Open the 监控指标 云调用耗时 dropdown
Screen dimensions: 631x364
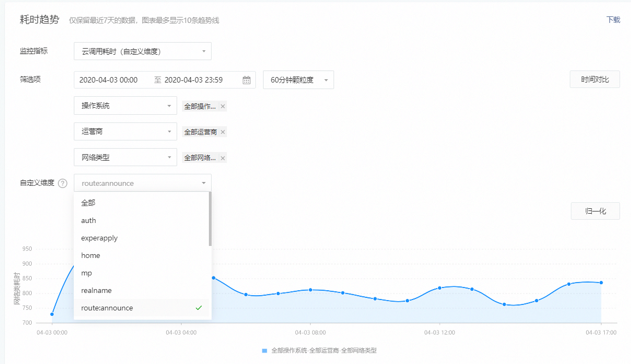[143, 51]
